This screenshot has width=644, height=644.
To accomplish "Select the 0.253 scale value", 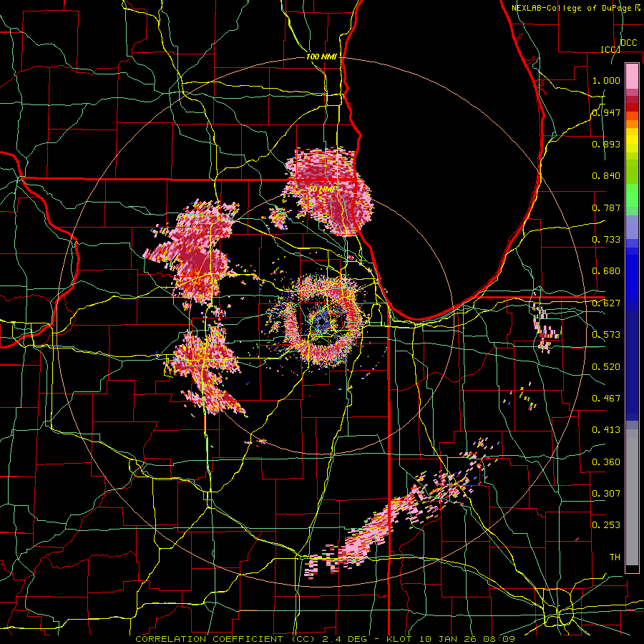I will click(606, 525).
